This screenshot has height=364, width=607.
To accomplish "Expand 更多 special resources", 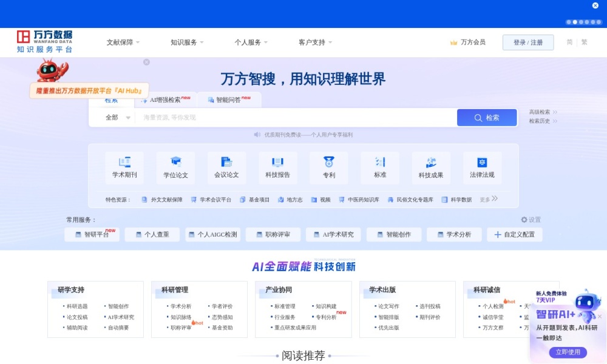I will coord(489,199).
